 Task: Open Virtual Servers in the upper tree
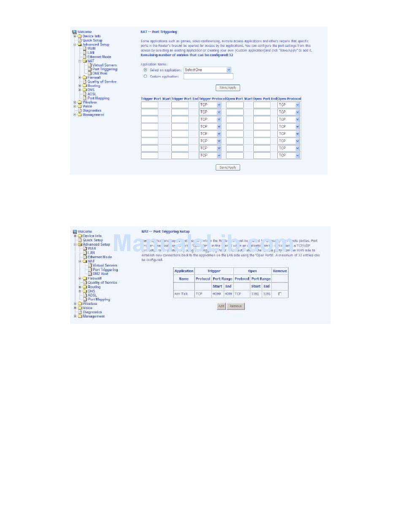[x=104, y=65]
